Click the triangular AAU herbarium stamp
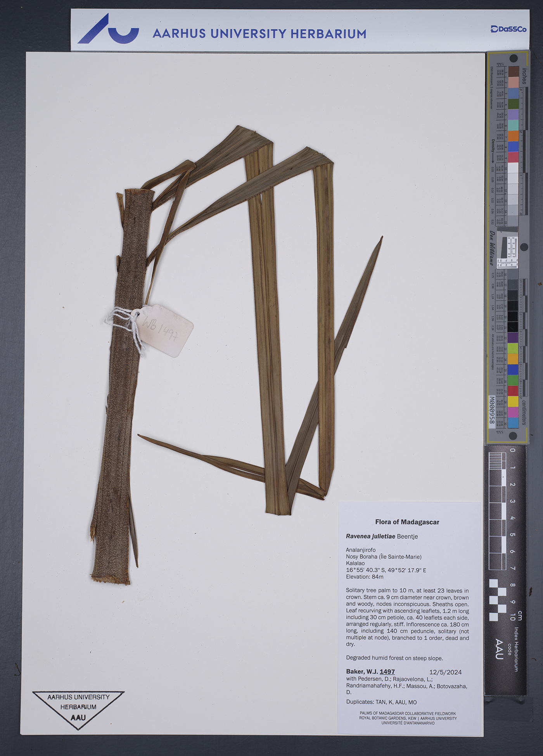The height and width of the screenshot is (756, 543). pos(78,709)
